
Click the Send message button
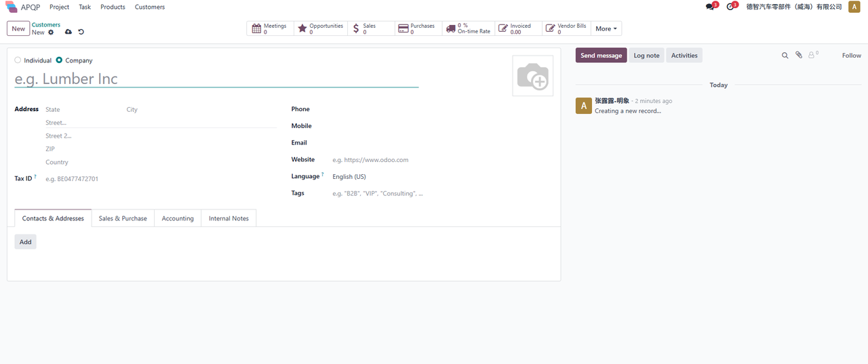(601, 56)
